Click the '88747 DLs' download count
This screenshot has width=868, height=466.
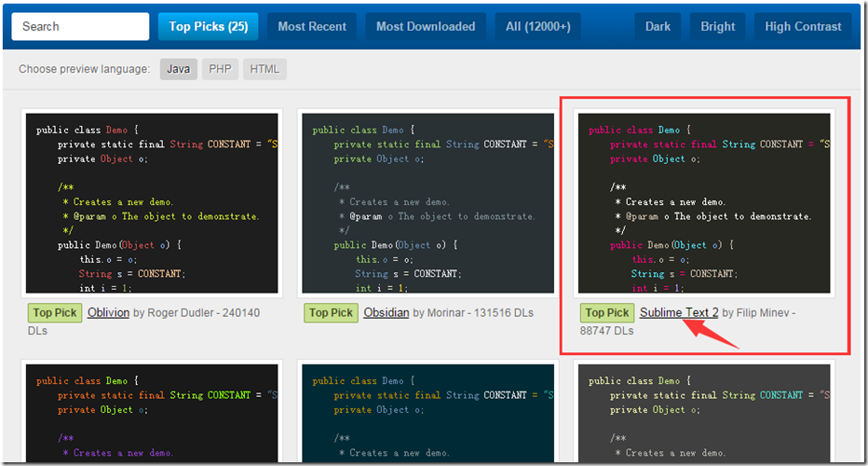[606, 331]
